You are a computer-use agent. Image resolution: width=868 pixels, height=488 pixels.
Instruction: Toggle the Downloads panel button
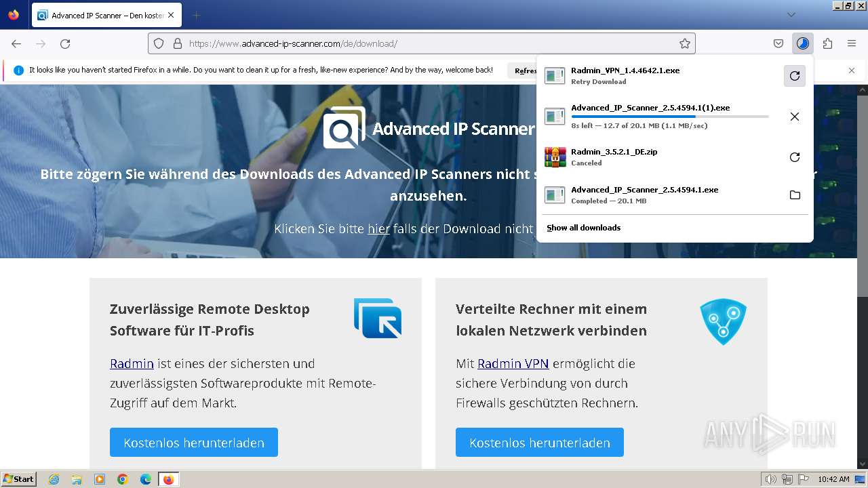pos(803,43)
